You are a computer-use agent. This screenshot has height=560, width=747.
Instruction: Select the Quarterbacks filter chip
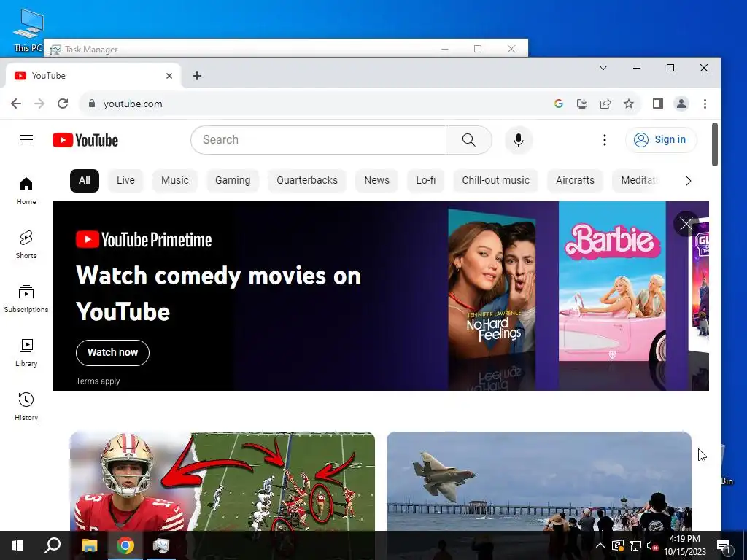307,181
